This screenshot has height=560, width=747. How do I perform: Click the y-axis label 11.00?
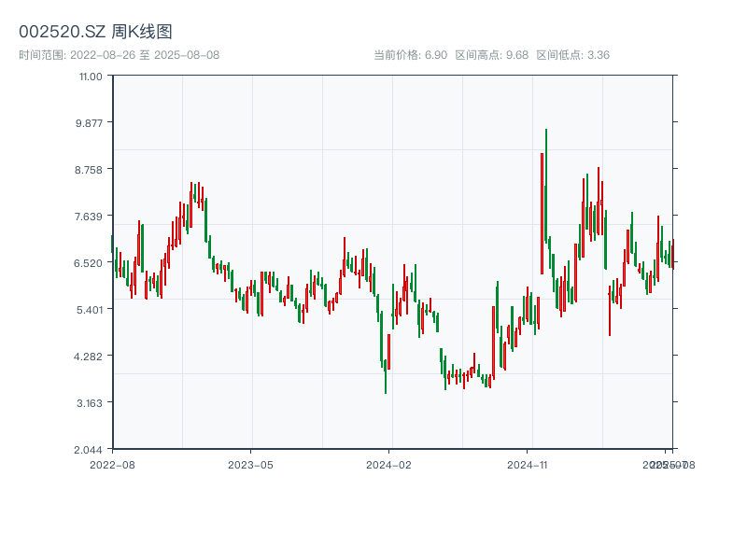click(x=91, y=77)
